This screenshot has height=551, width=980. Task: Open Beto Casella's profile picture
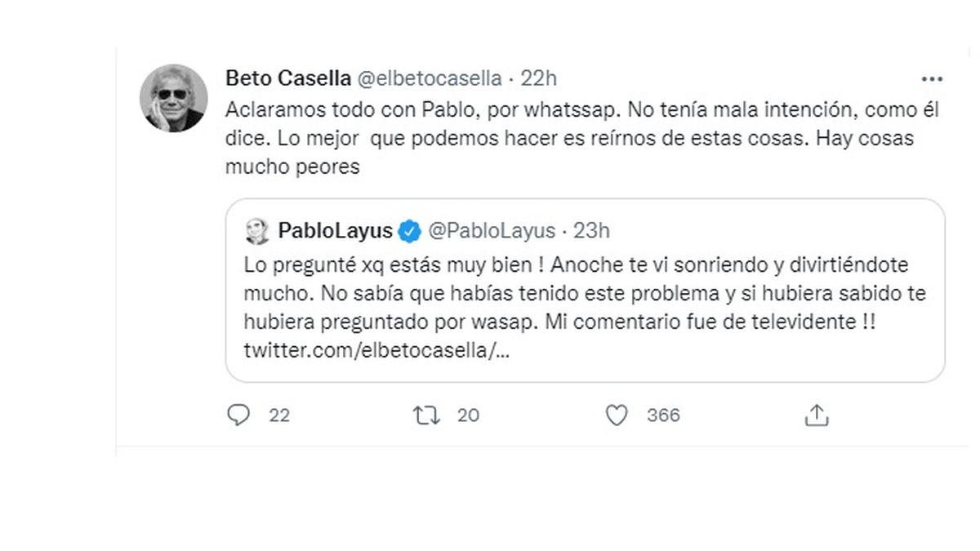point(174,98)
